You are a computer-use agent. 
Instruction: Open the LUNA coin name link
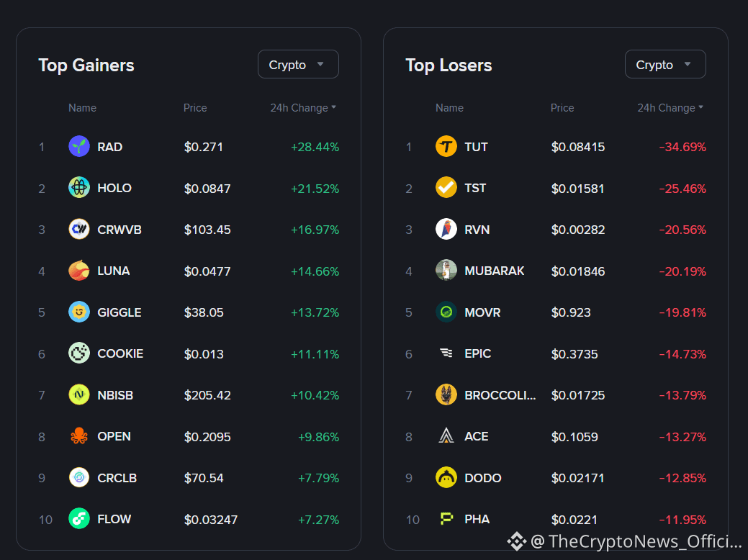tap(114, 271)
